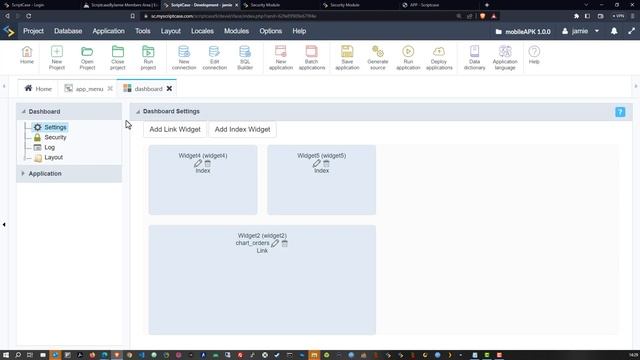
Task: Click the Help toolbar icon
Action: (x=534, y=55)
